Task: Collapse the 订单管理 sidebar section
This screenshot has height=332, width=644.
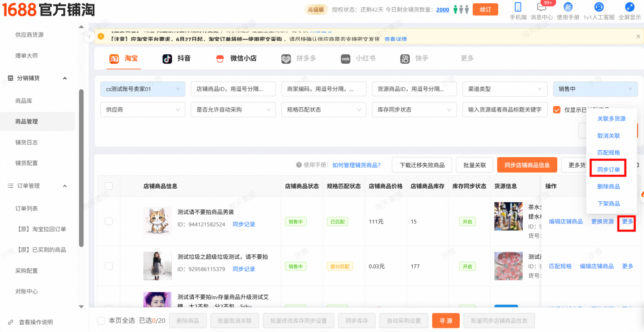Action: coord(65,186)
